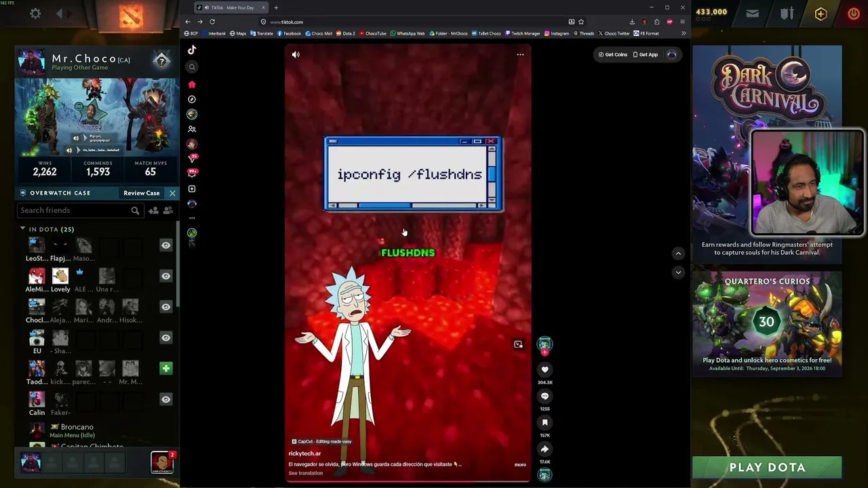Click the Dota power quit button
868x488 pixels.
854,14
